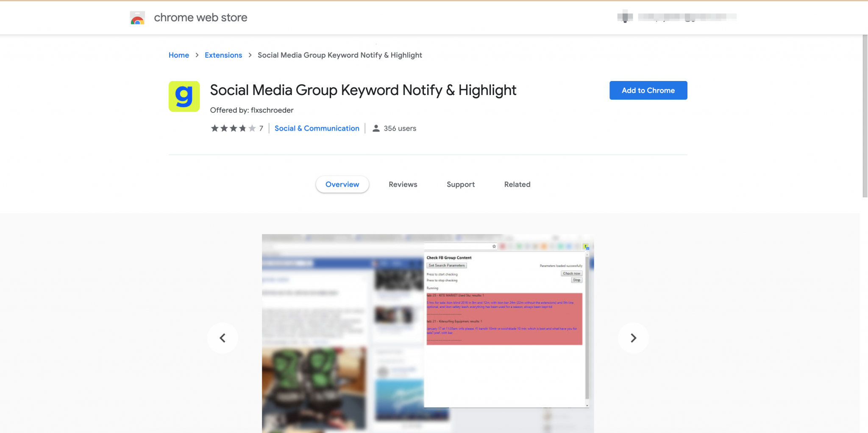Click the left carousel arrow
Image resolution: width=868 pixels, height=433 pixels.
tap(222, 338)
